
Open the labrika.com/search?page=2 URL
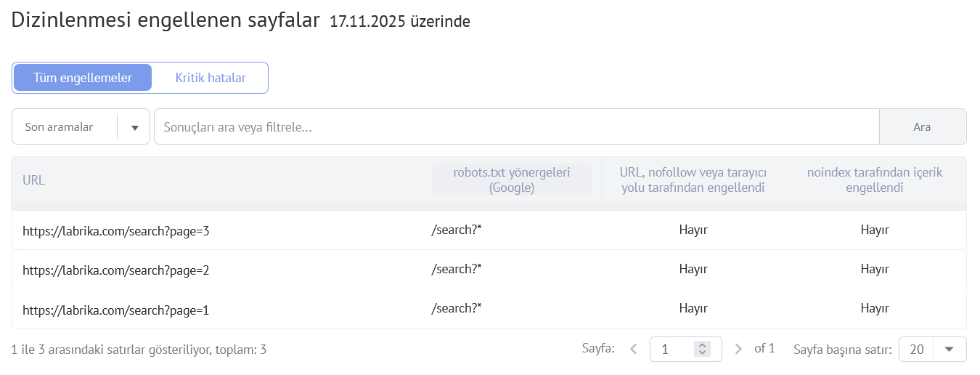(x=116, y=270)
